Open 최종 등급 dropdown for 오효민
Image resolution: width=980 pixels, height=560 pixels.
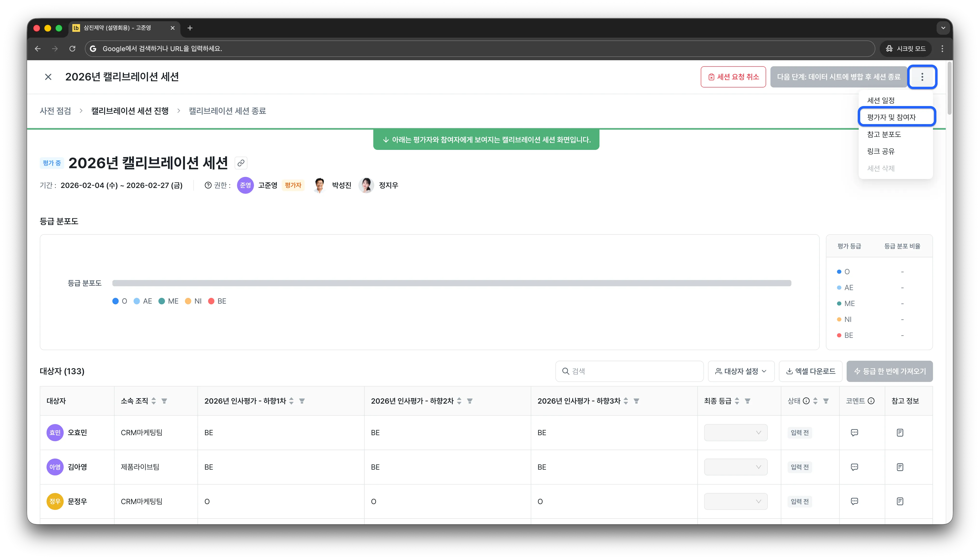[735, 433]
